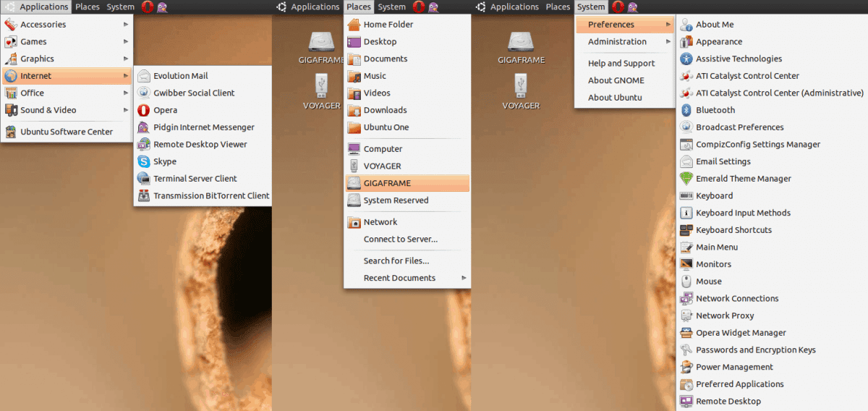
Task: Open Monitors preferences
Action: click(713, 264)
